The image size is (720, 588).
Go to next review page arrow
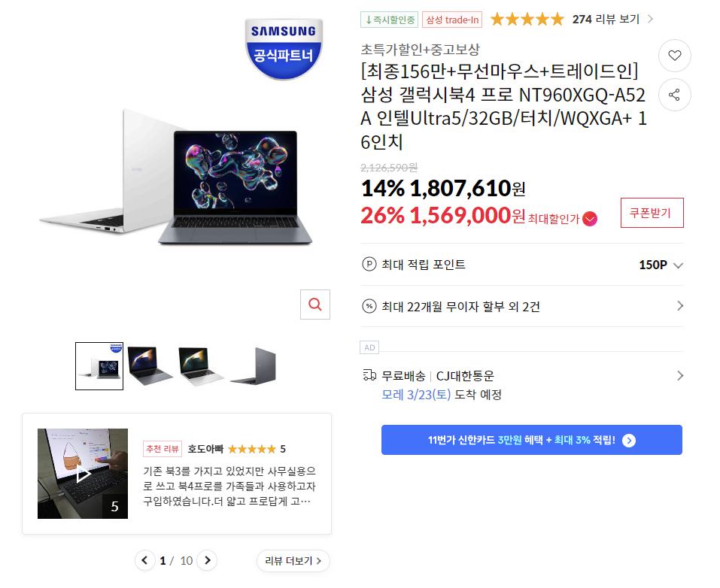207,560
